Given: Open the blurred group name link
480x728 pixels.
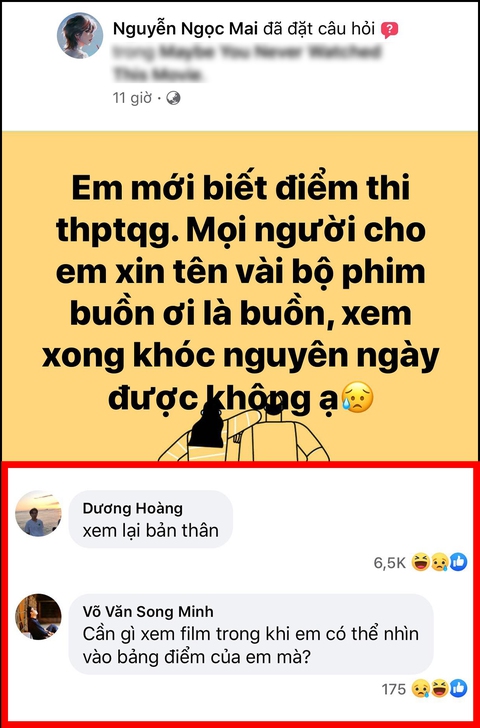Looking at the screenshot, I should [246, 62].
